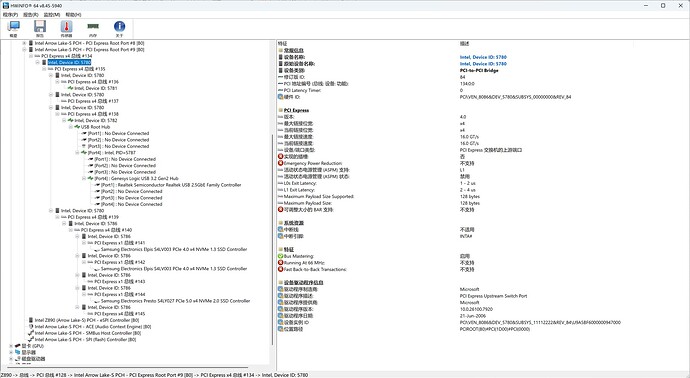Select PCI Express x1 bus #143 row
The width and height of the screenshot is (690, 378).
[120, 282]
